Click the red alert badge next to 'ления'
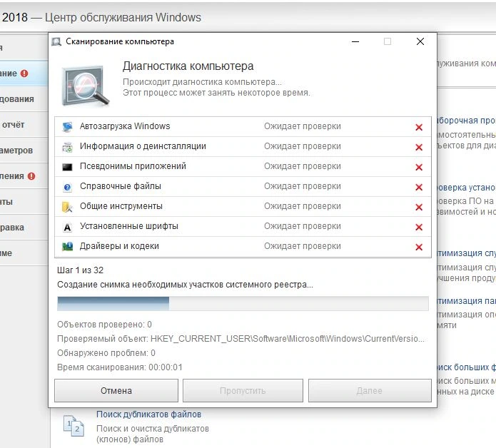This screenshot has height=448, width=496. [x=31, y=176]
